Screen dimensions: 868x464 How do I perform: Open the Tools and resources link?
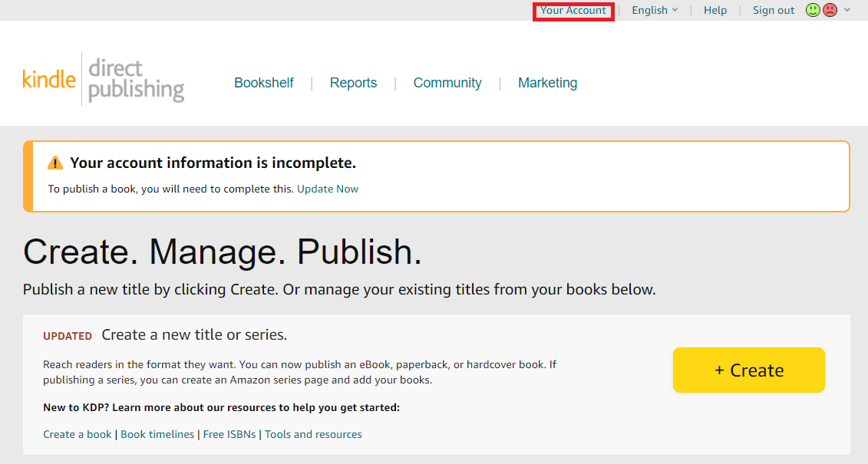[313, 435]
